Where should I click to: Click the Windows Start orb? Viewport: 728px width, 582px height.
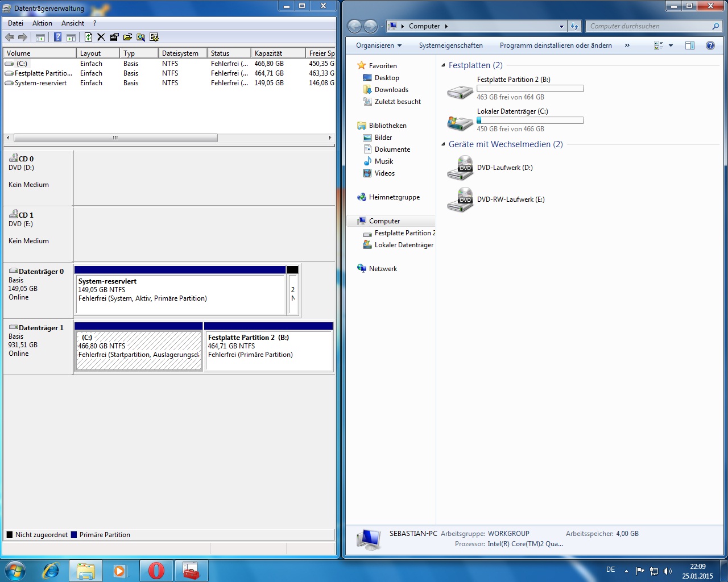[x=15, y=571]
